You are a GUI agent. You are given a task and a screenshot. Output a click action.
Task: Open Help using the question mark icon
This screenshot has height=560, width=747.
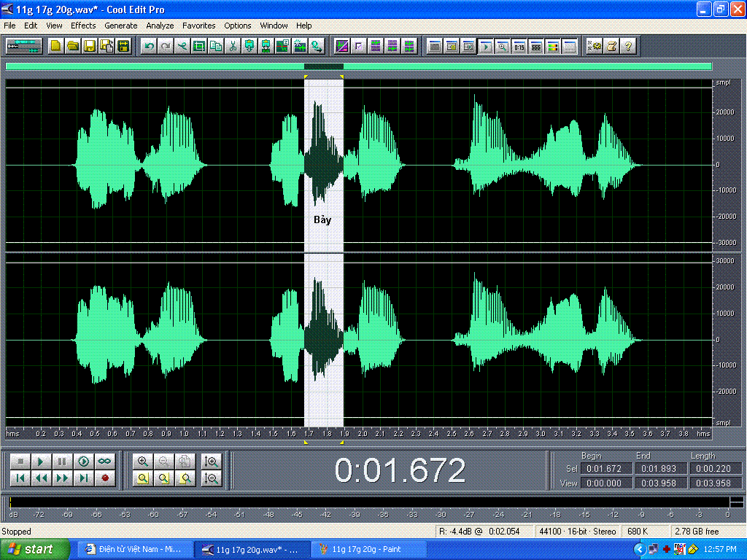628,46
